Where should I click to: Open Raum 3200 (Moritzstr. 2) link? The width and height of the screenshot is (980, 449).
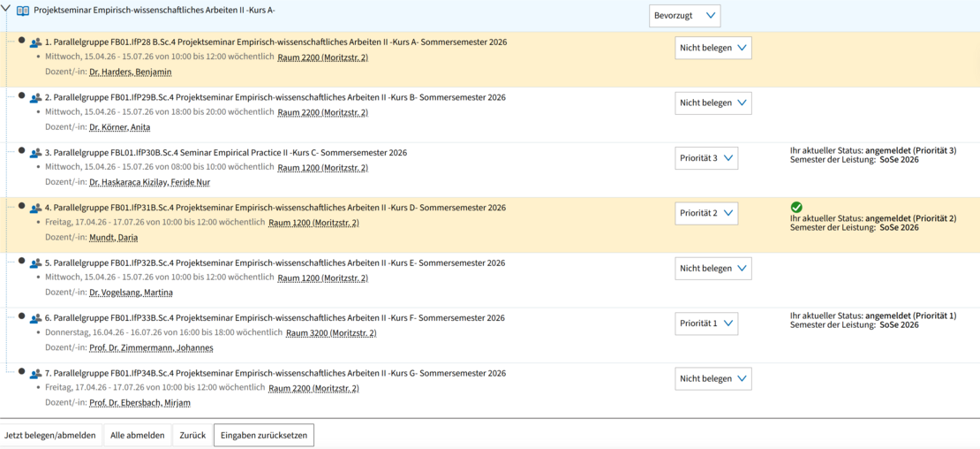pyautogui.click(x=331, y=333)
